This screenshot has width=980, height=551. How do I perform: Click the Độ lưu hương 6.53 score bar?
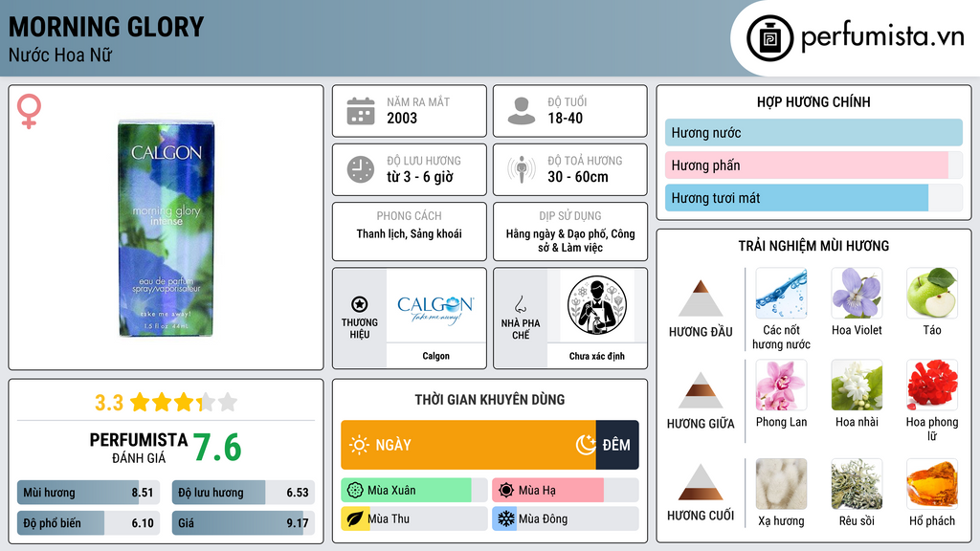pyautogui.click(x=243, y=493)
